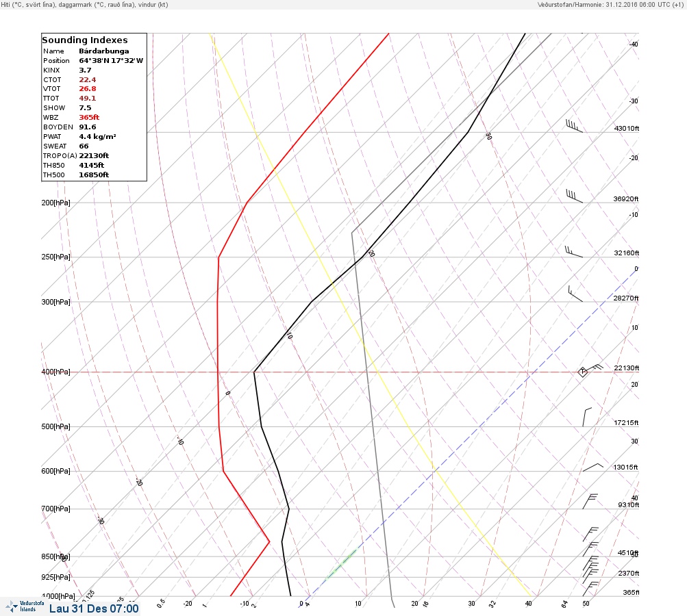
Task: Click the 17215ft height label
Action: pos(626,422)
